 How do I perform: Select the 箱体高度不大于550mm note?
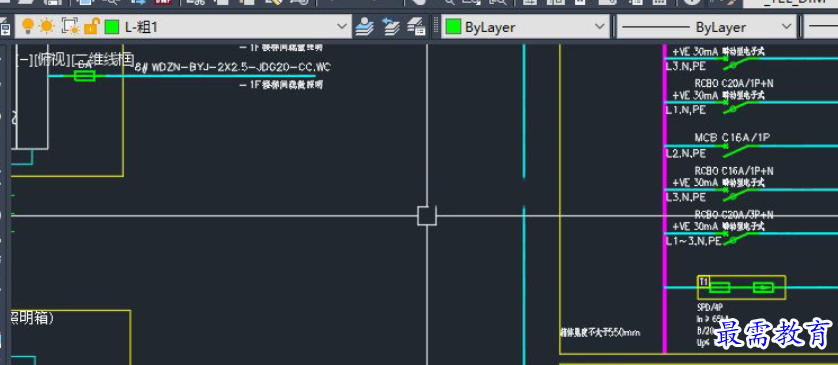tap(599, 333)
